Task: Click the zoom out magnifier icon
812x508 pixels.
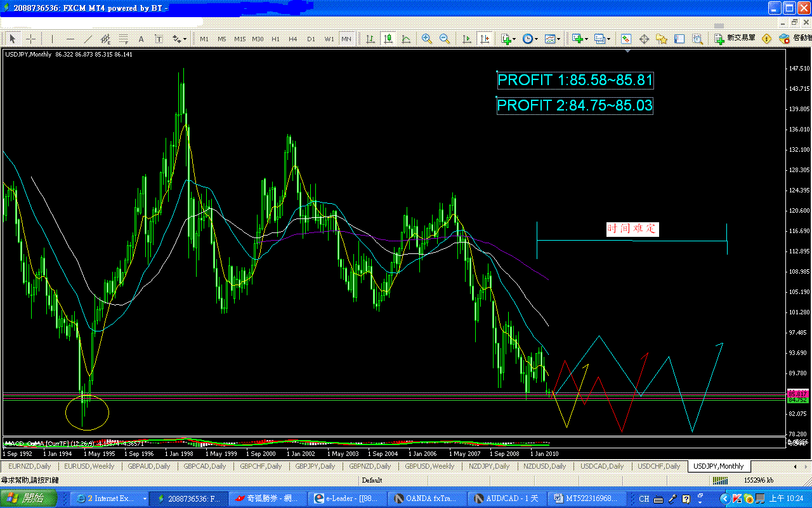Action: point(445,39)
